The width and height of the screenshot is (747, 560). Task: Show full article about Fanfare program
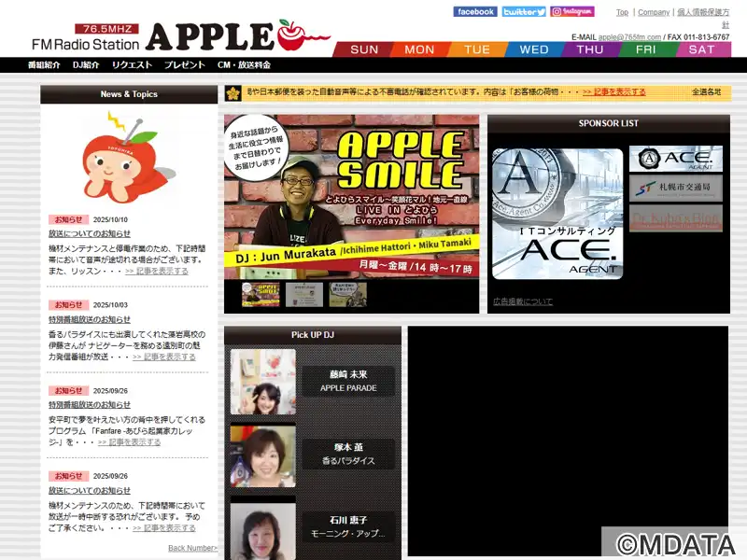[129, 442]
